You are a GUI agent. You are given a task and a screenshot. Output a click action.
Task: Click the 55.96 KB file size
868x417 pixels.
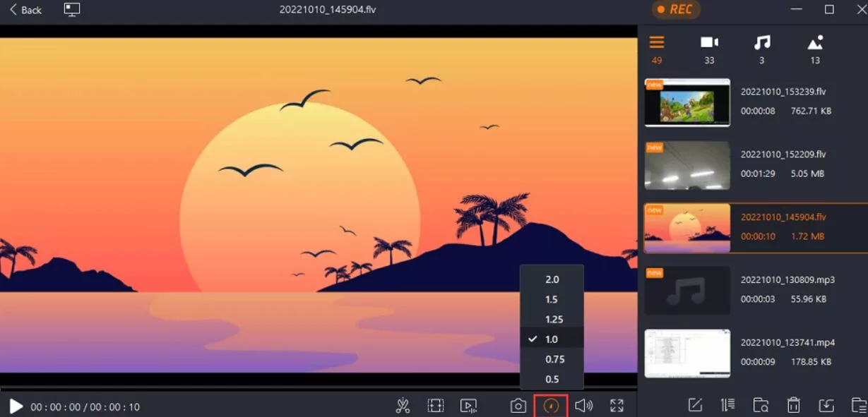(808, 299)
